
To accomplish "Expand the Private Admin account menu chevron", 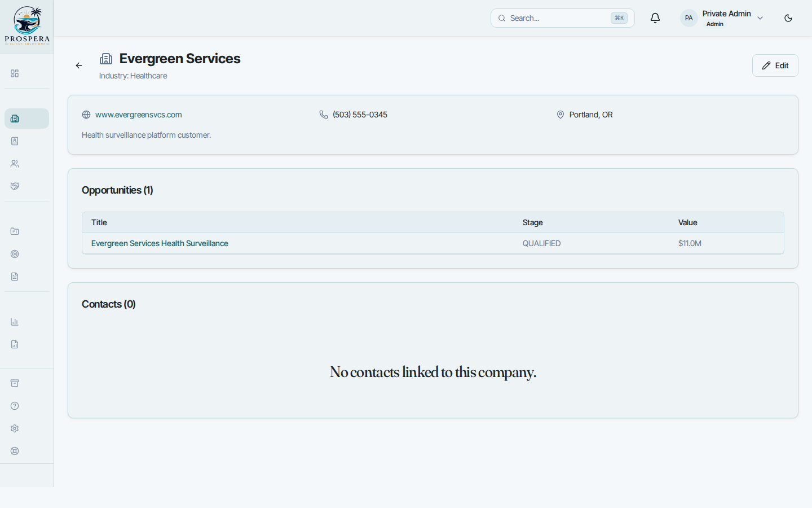I will tap(760, 18).
